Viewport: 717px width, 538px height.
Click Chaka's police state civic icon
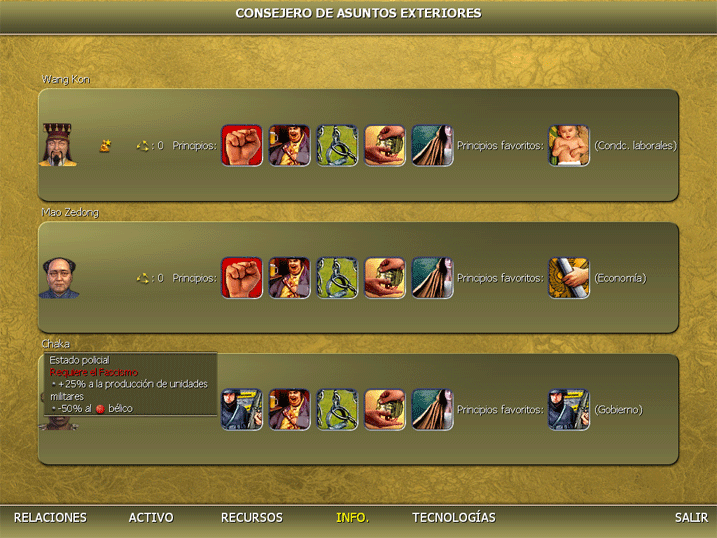tap(242, 410)
